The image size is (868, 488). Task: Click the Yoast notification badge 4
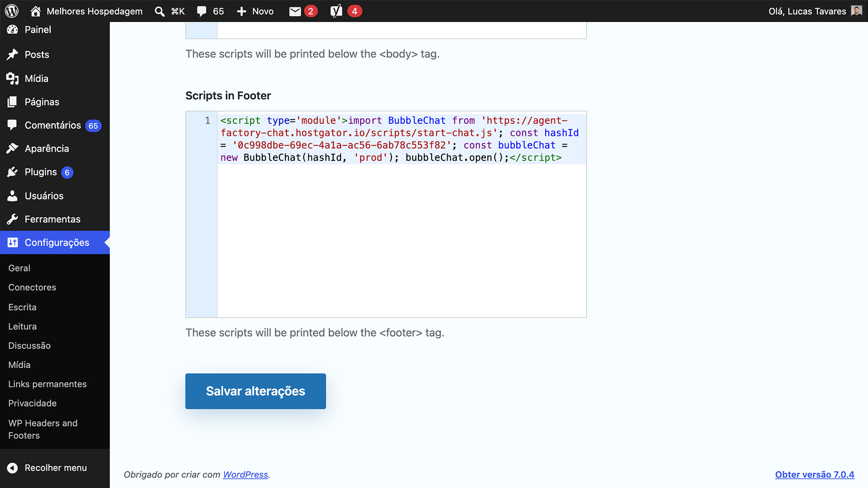pyautogui.click(x=354, y=11)
